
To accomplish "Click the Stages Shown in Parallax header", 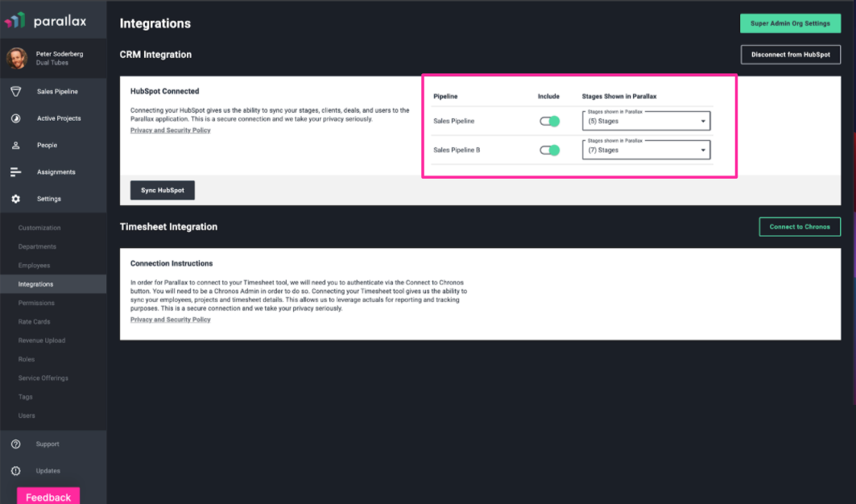I will 619,96.
